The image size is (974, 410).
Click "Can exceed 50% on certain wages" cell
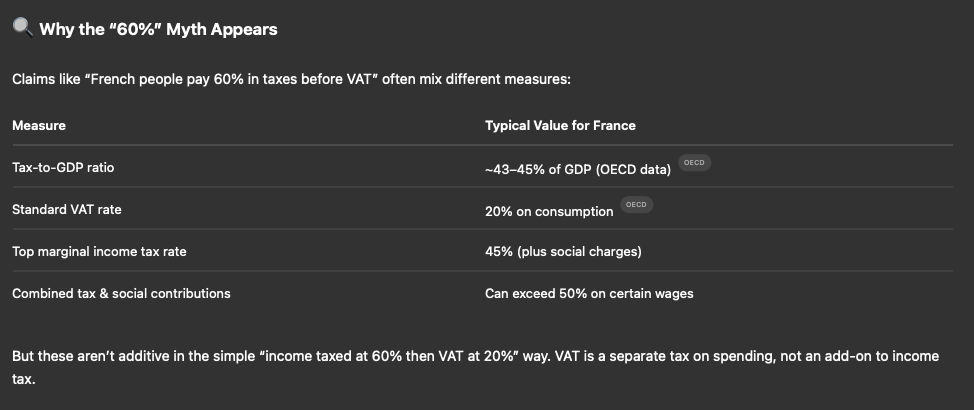(589, 293)
